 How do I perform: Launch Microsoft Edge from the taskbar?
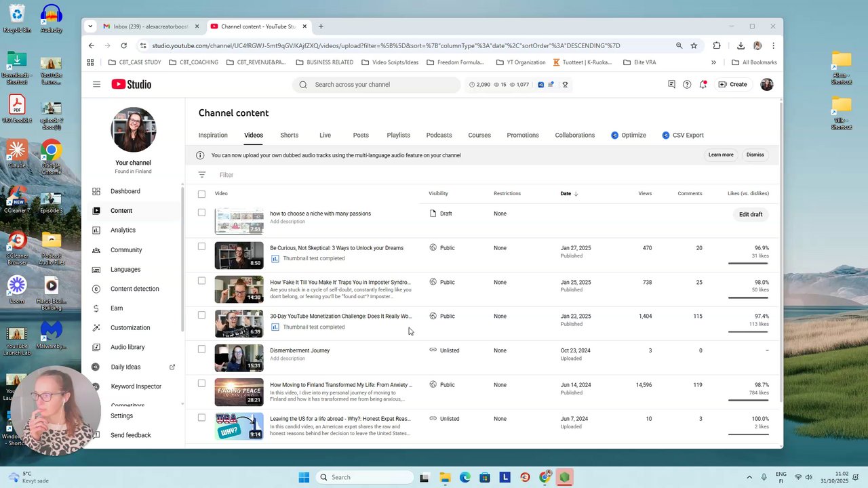coord(465,477)
